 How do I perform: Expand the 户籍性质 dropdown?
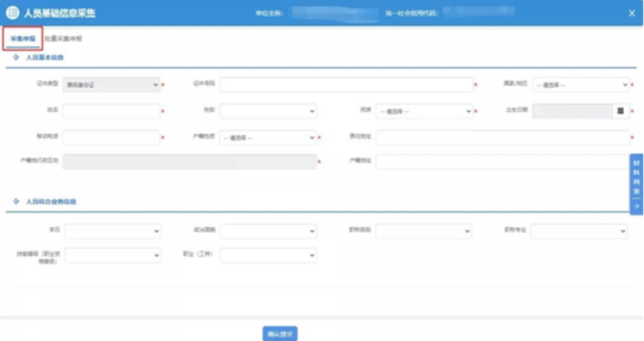268,138
